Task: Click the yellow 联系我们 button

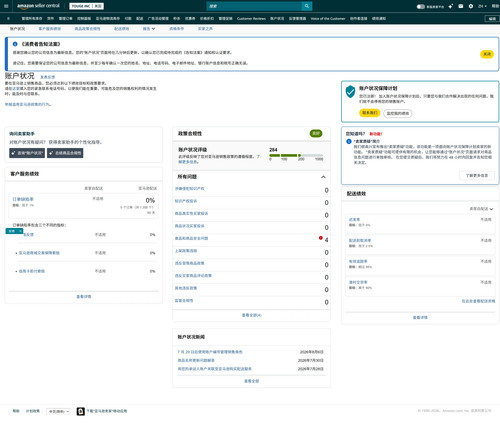Action: pyautogui.click(x=369, y=113)
